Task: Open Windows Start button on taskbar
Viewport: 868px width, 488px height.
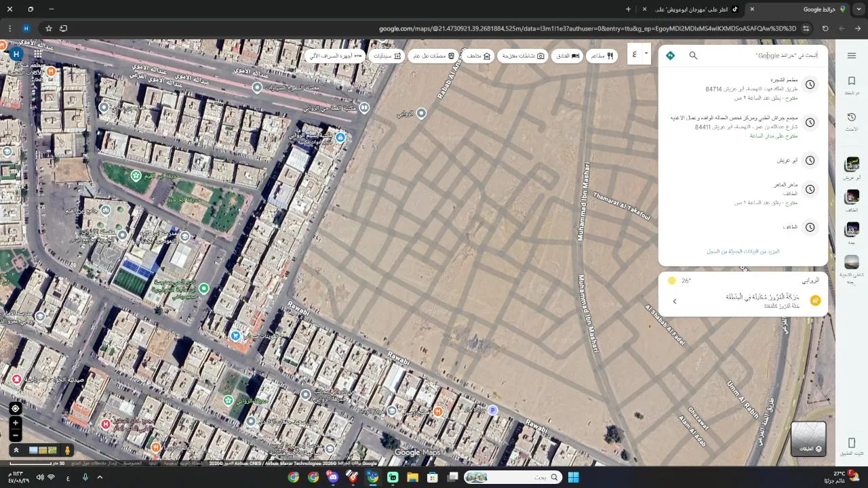Action: [x=573, y=477]
